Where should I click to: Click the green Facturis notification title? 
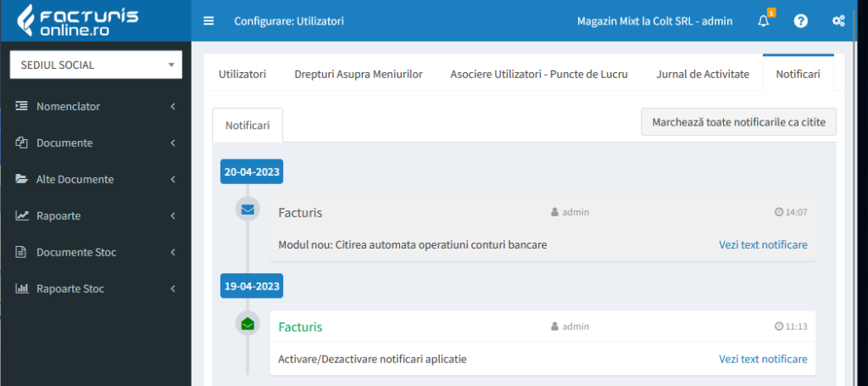click(300, 327)
